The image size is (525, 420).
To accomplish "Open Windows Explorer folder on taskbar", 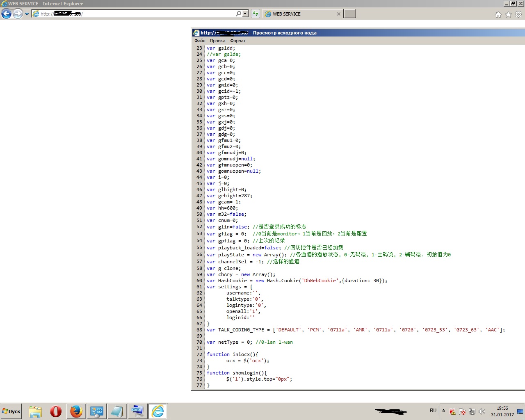I will (35, 411).
